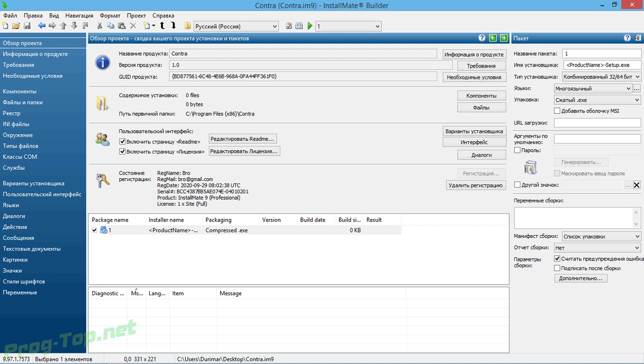Click into «URL загрузки» field
The width and height of the screenshot is (644, 364).
597,123
